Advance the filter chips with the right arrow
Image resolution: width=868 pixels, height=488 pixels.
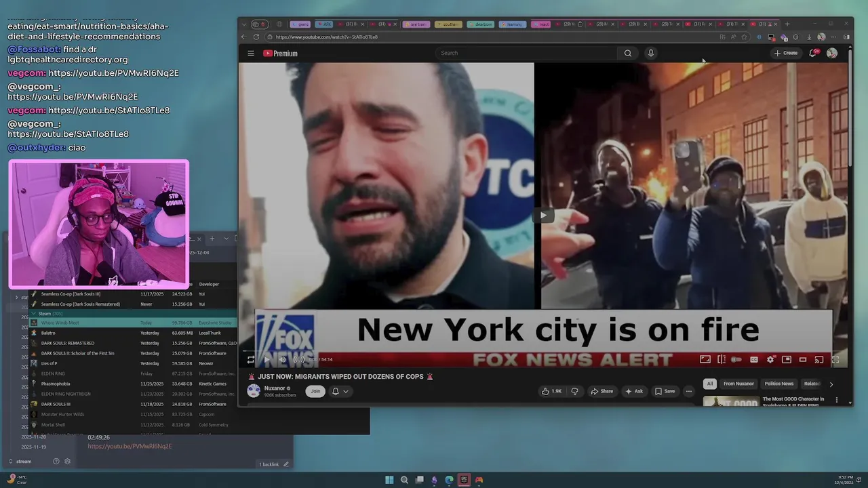click(x=831, y=384)
